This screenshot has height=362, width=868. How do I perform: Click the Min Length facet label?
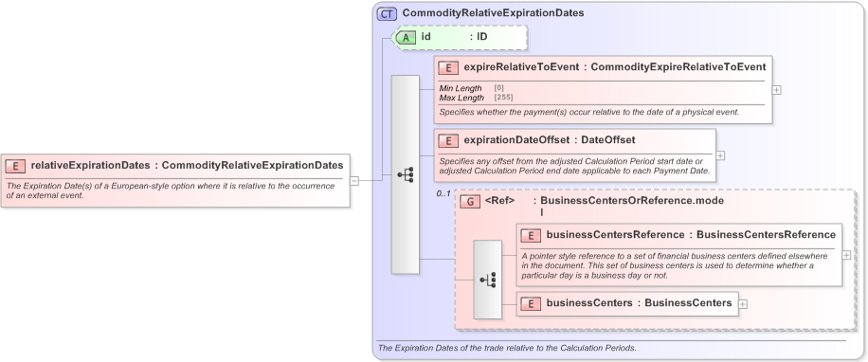coord(461,88)
